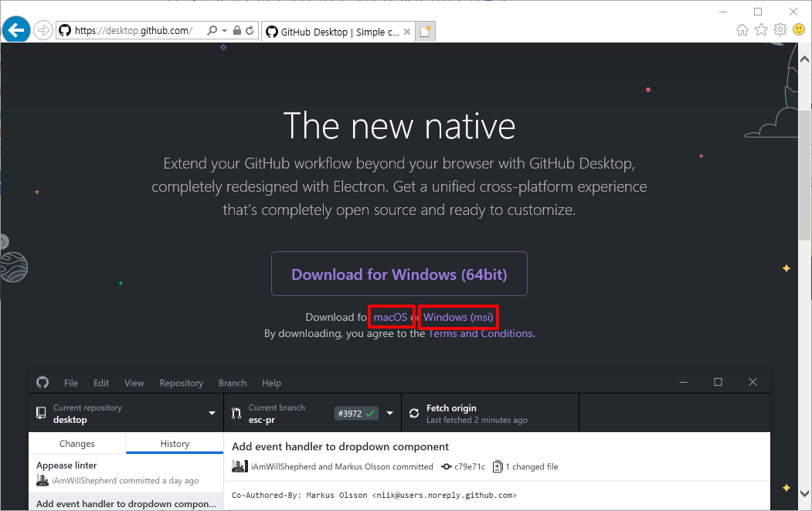The width and height of the screenshot is (812, 511).
Task: Open the Terms and Conditions link
Action: (x=481, y=333)
